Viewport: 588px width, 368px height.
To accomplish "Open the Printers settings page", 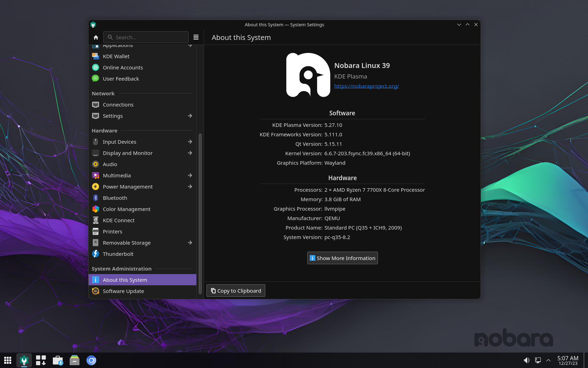I will click(x=142, y=231).
